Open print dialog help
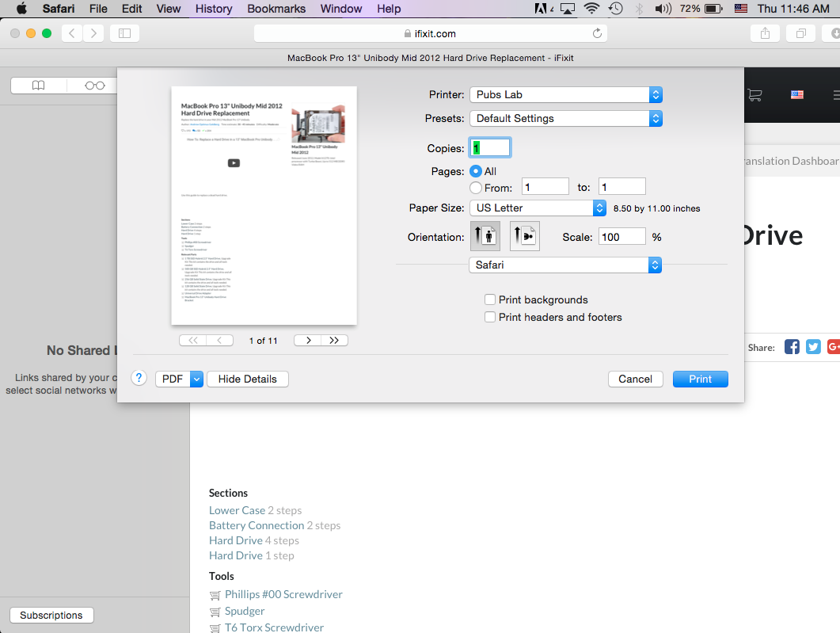Image resolution: width=840 pixels, height=633 pixels. click(139, 378)
